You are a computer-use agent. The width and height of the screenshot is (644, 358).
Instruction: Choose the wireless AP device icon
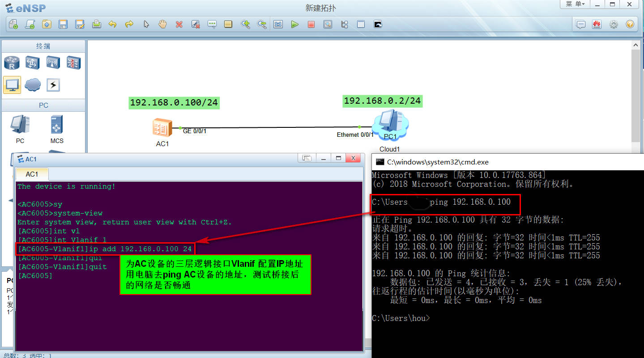coord(53,63)
